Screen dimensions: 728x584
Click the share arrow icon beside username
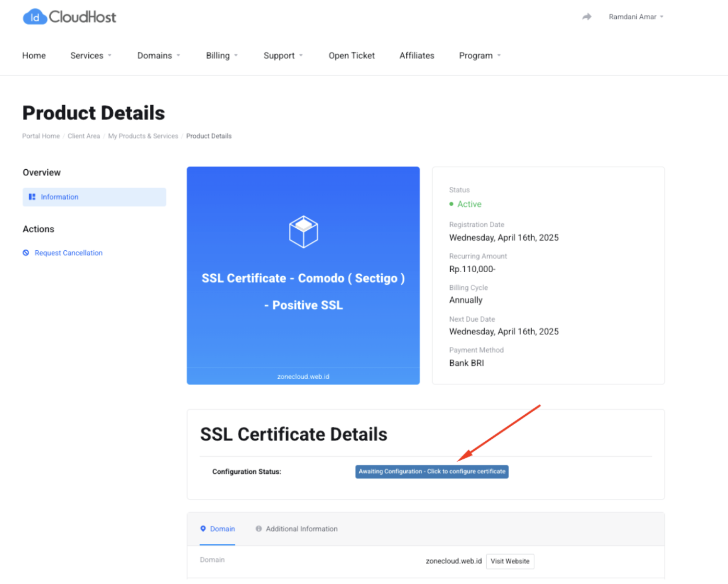coord(587,17)
